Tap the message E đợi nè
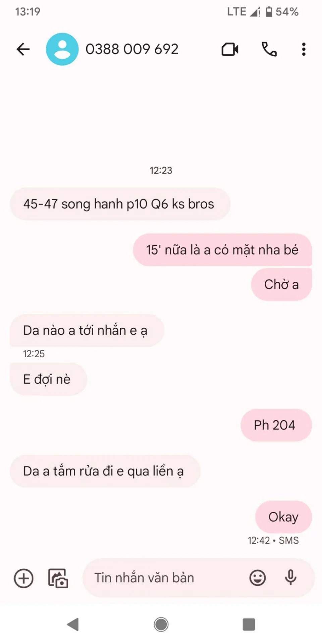The image size is (322, 644). (x=48, y=379)
